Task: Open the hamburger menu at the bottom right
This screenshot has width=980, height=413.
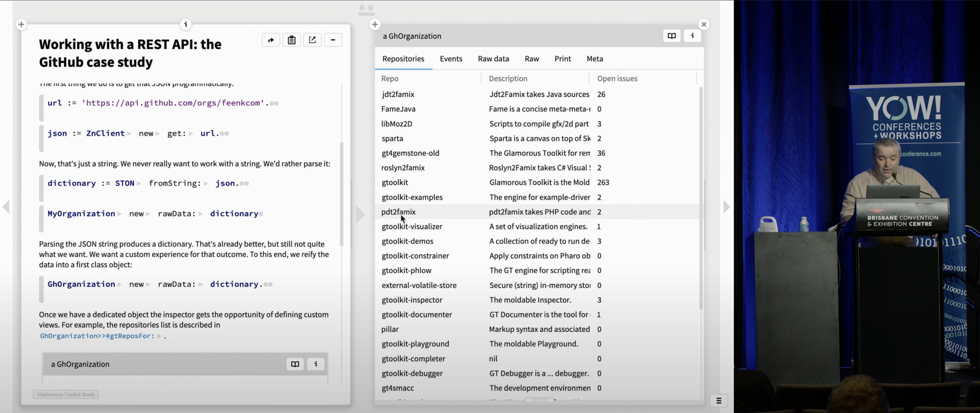Action: pos(719,401)
